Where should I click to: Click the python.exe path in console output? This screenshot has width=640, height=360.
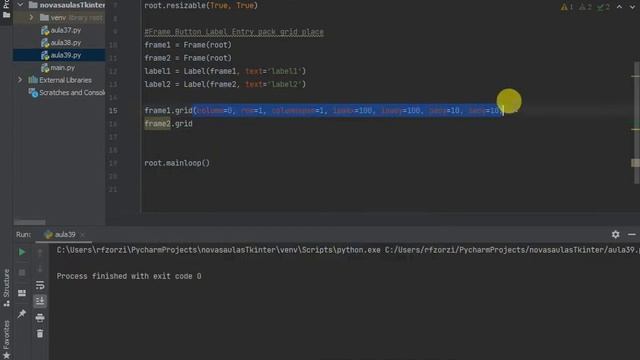(x=219, y=250)
